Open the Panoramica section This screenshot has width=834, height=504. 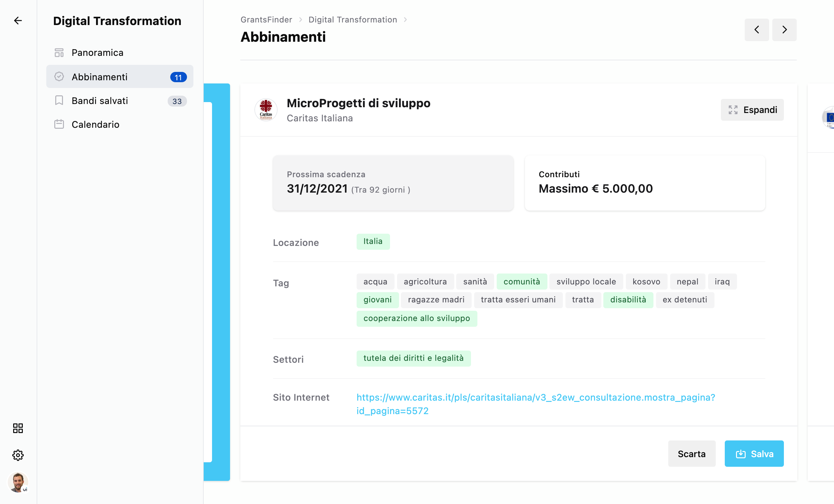[120, 53]
